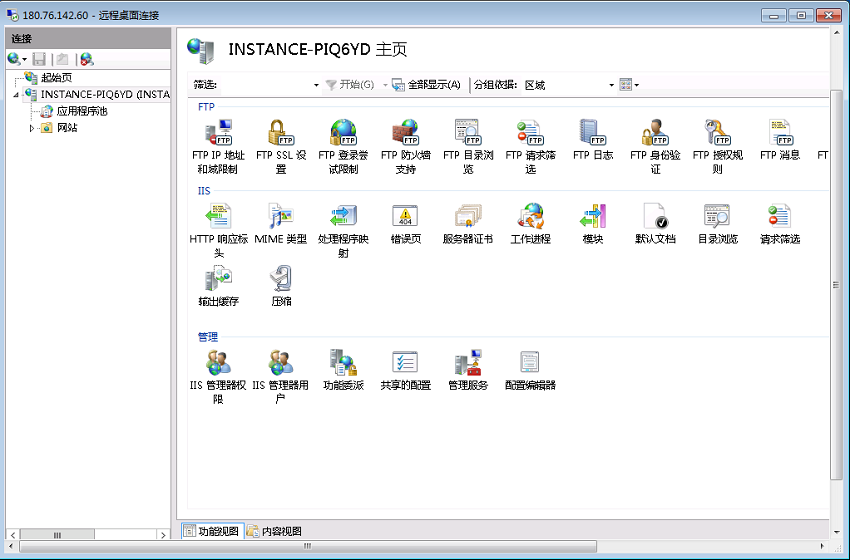Click the 管理 group header label

[x=208, y=337]
